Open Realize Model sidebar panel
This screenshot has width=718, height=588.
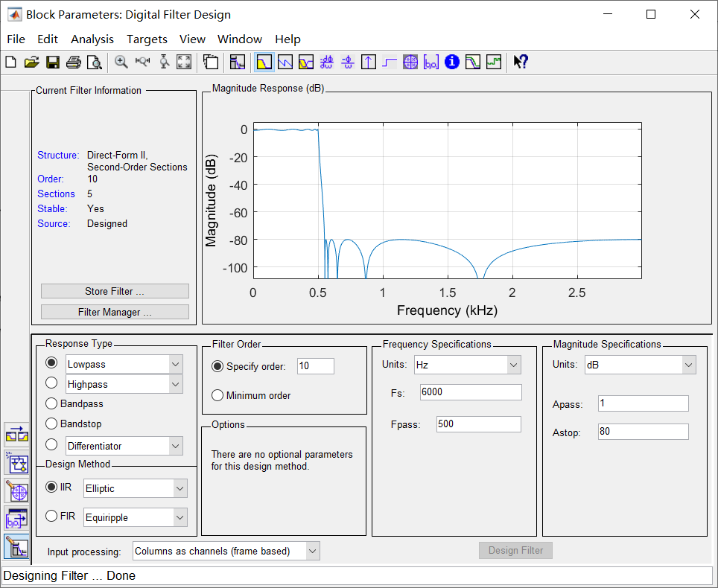(x=17, y=463)
